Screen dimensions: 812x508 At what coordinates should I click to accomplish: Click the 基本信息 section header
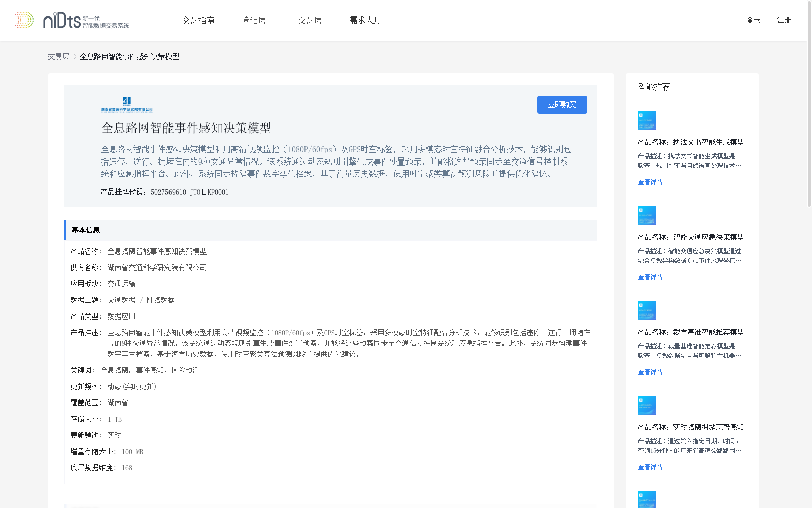pos(331,230)
